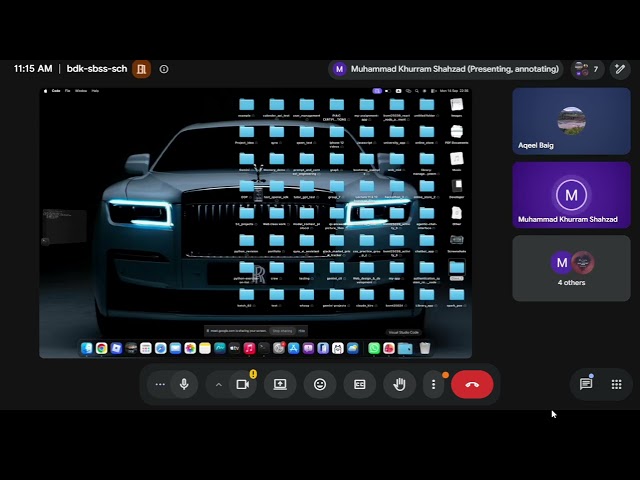This screenshot has height=480, width=640.
Task: Open Mail in the shared dock
Action: coord(175,348)
